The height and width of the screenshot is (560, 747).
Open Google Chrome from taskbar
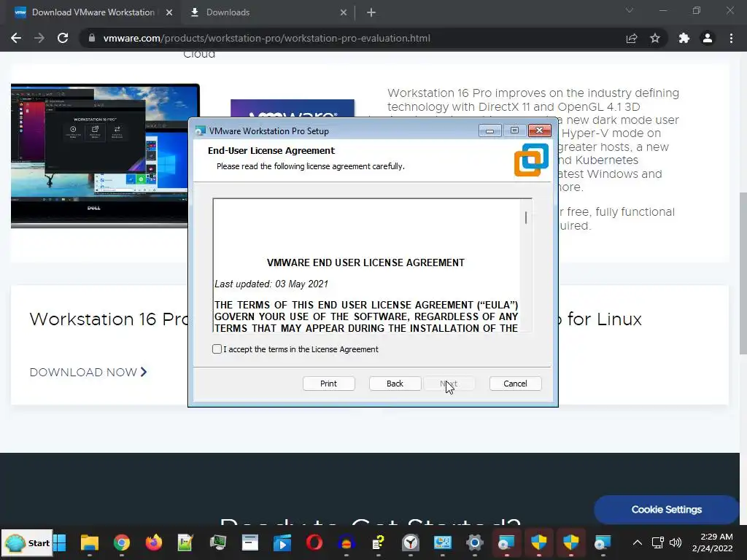point(122,542)
